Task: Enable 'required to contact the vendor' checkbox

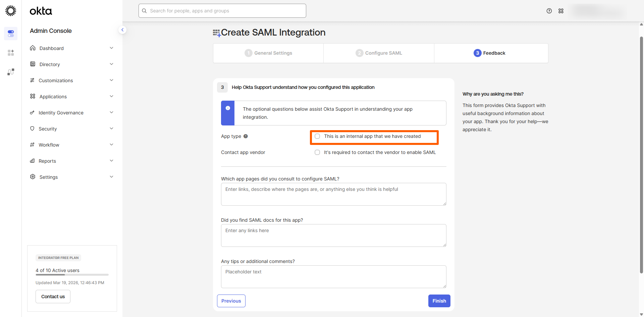Action: point(317,152)
